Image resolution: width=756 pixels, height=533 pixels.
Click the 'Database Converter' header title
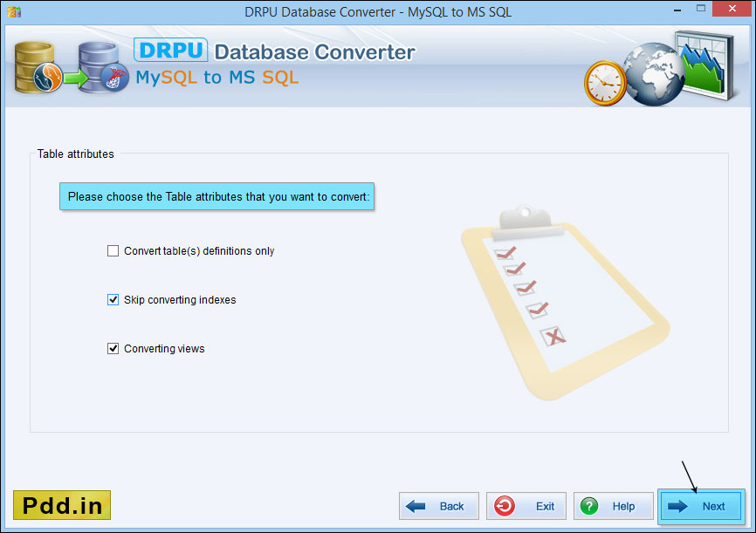coord(314,52)
